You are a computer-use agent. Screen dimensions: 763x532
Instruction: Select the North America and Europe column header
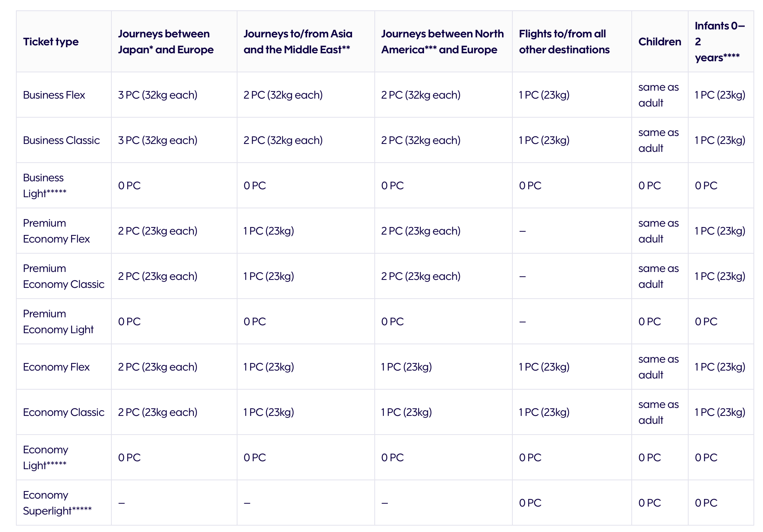(442, 42)
